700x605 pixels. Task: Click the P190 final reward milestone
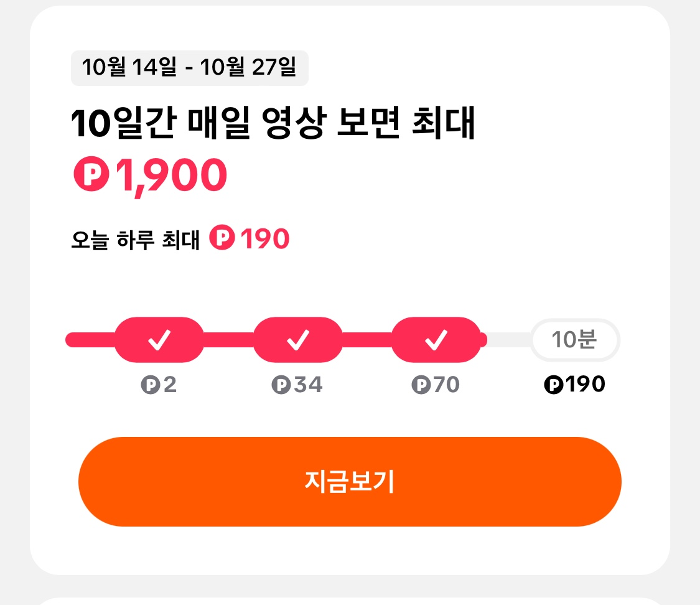575,385
